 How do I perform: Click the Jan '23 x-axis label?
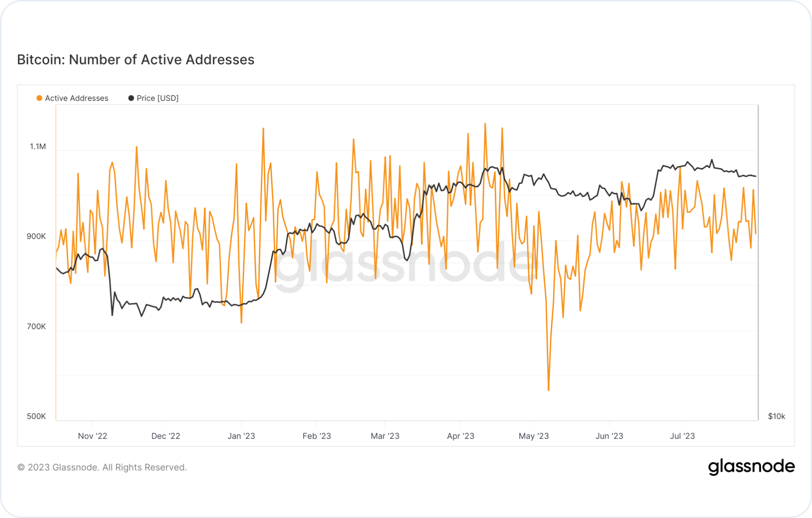pyautogui.click(x=241, y=436)
